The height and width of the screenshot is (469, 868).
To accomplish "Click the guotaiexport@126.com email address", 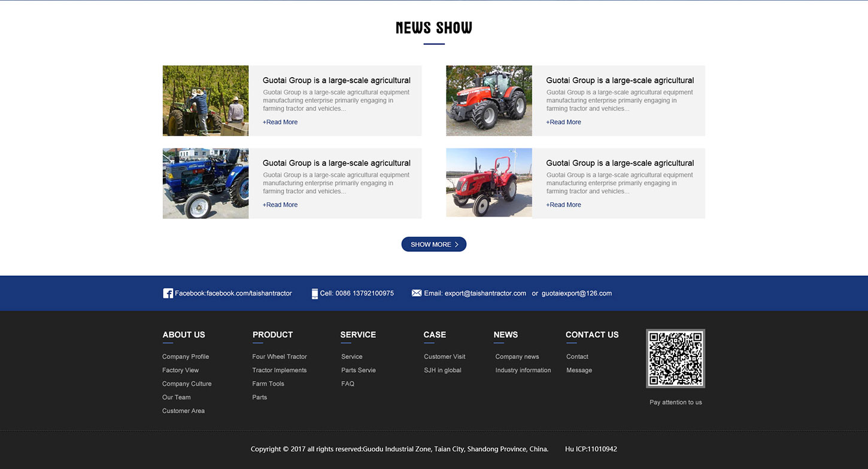I will coord(576,293).
